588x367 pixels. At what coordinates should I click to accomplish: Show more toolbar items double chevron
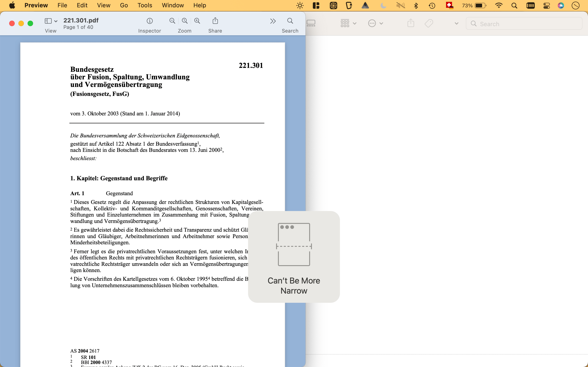point(273,21)
